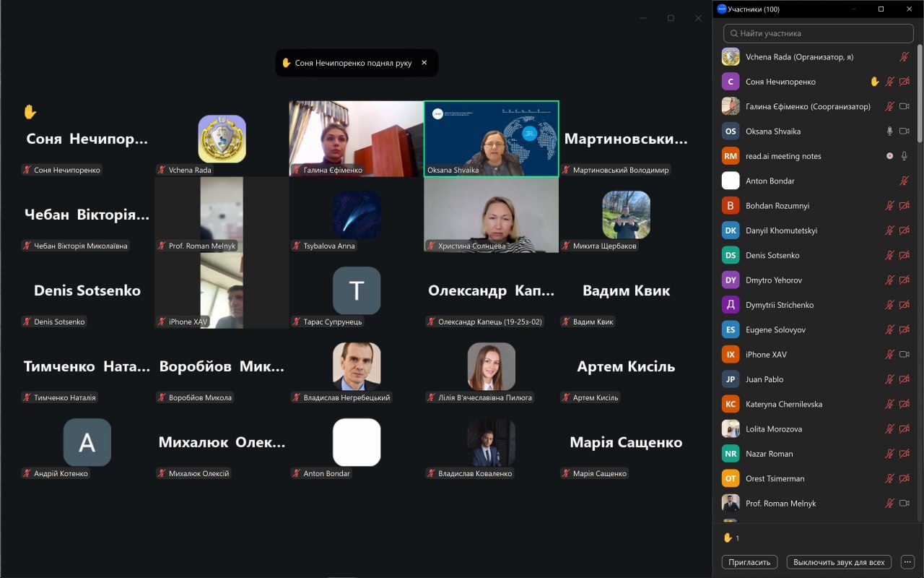Viewport: 924px width, 578px height.
Task: Click Соня Нечипоренко's raised hand icon in list
Action: coord(874,82)
